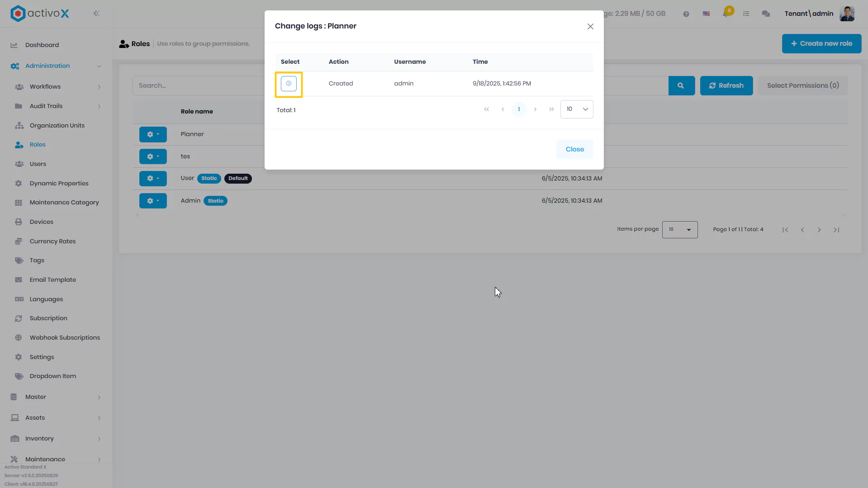Click the Static badge on Admin row

pyautogui.click(x=215, y=201)
